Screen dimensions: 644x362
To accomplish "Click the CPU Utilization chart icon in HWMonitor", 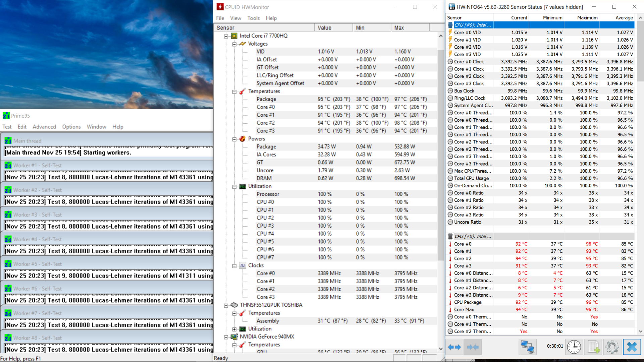I will pos(243,186).
